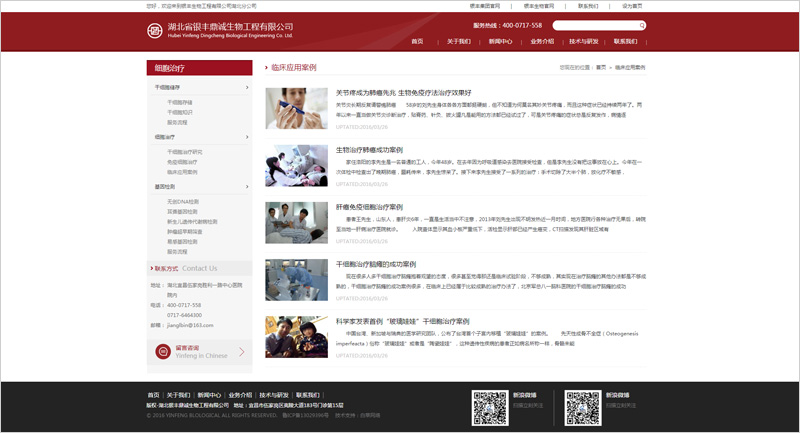
Task: Click the first Sina Weibo QR code in footer
Action: (490, 407)
